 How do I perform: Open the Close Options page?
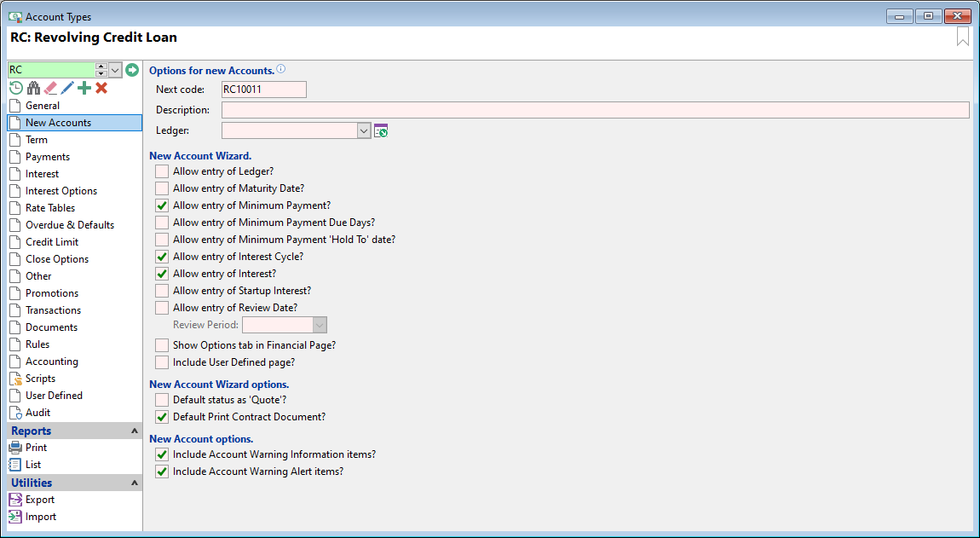(57, 259)
